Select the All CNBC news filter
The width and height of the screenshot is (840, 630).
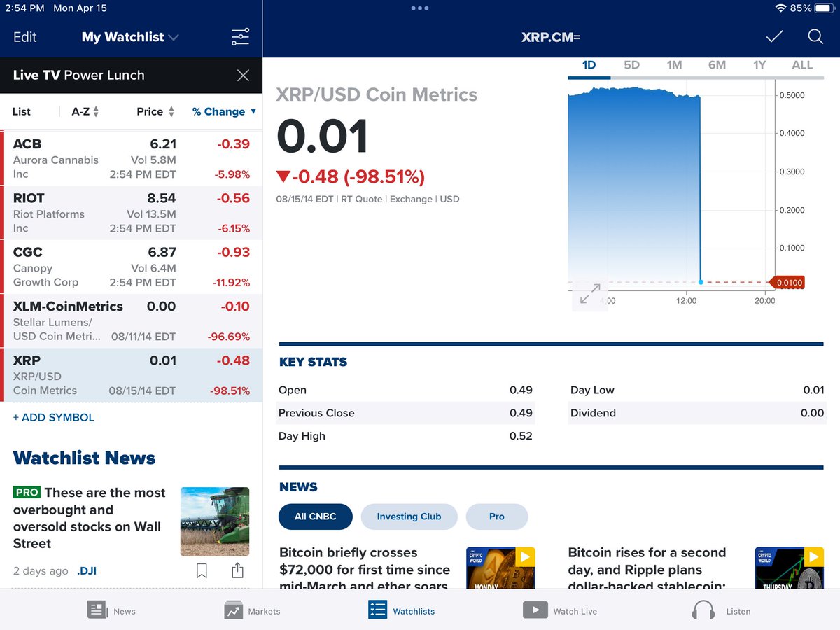[315, 517]
